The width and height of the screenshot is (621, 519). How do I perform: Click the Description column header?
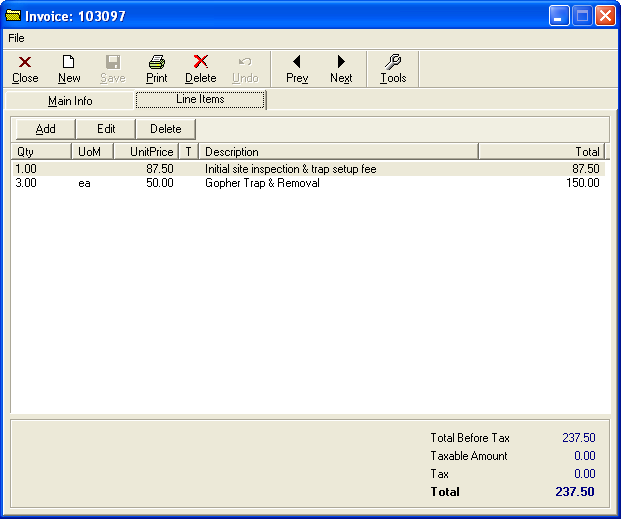click(339, 151)
